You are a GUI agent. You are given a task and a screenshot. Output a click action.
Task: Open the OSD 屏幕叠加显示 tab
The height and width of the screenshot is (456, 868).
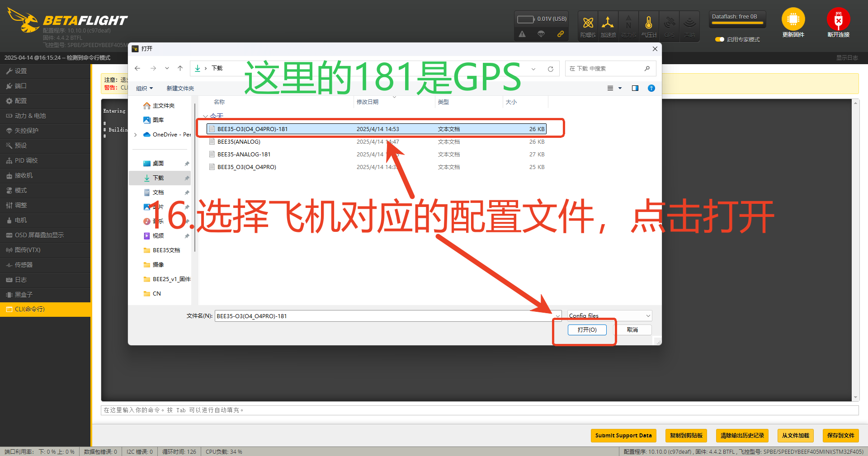[45, 235]
